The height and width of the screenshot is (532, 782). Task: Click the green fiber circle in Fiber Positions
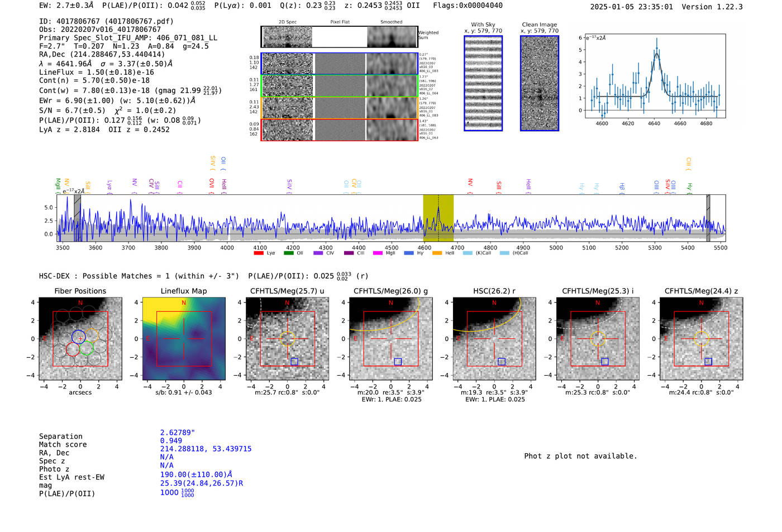(x=86, y=348)
